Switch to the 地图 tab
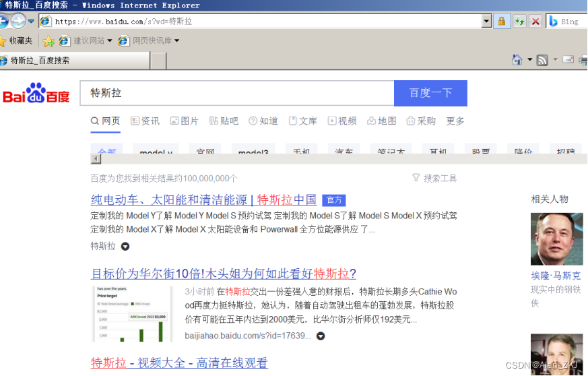 point(382,121)
